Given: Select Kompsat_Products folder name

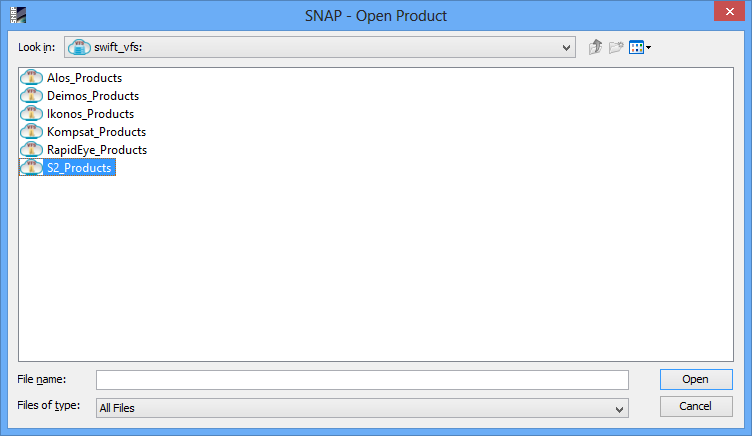Looking at the screenshot, I should [x=96, y=131].
